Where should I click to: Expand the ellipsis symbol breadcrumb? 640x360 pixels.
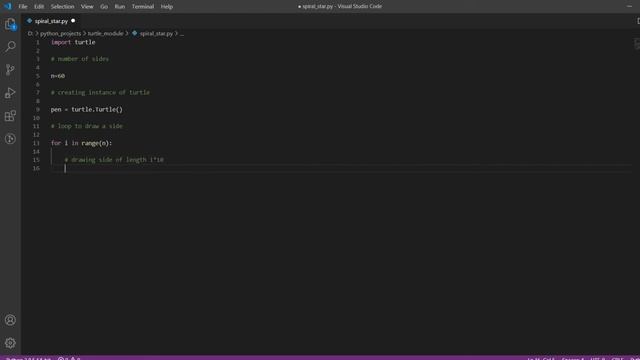(182, 33)
